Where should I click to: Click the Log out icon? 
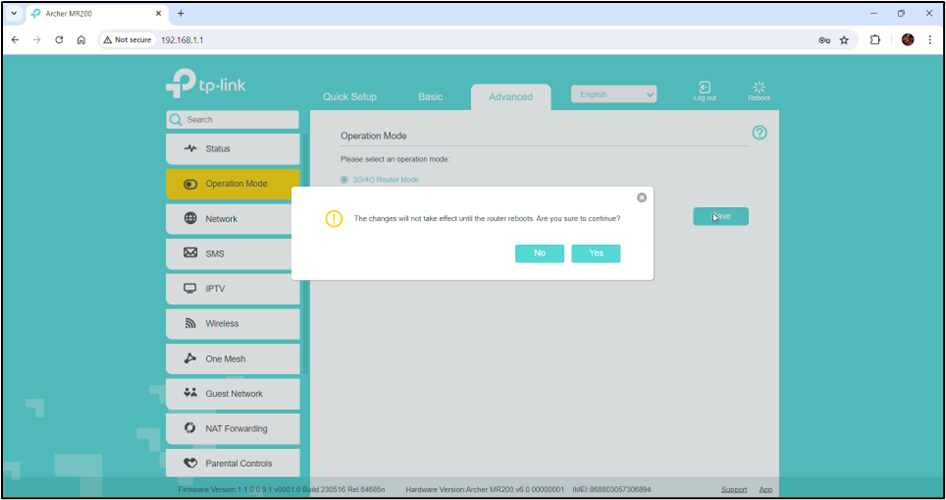[704, 89]
